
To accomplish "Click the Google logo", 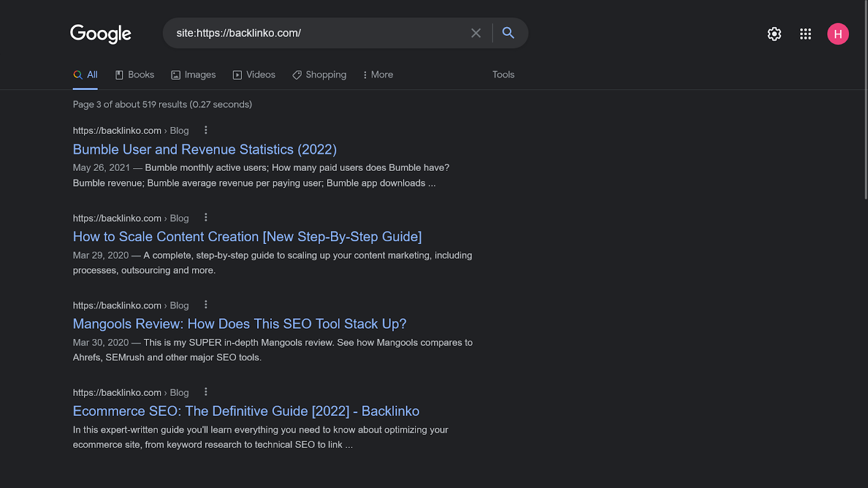I will point(100,34).
